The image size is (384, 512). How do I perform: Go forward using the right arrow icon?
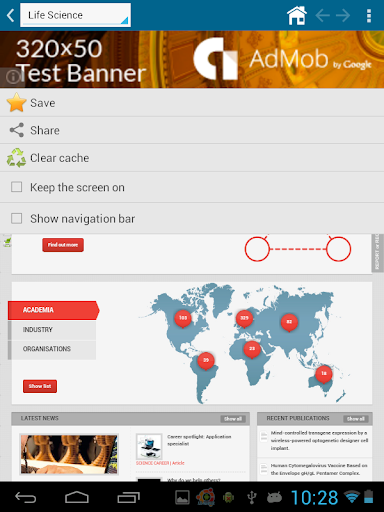343,15
